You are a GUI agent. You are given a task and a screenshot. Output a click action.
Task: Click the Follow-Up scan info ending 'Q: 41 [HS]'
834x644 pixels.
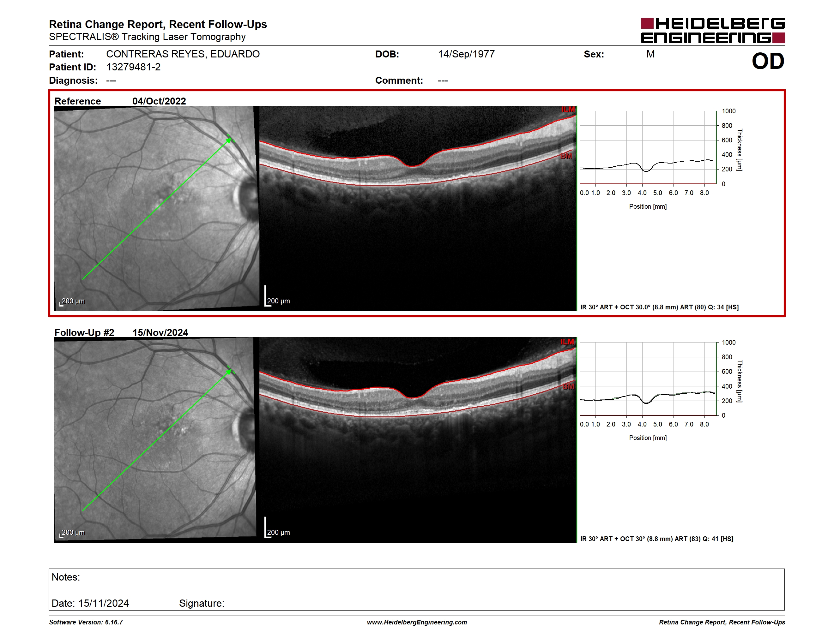(657, 539)
